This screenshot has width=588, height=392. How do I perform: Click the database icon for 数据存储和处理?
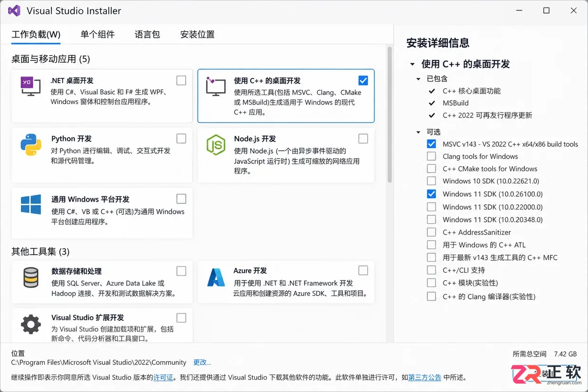31,277
